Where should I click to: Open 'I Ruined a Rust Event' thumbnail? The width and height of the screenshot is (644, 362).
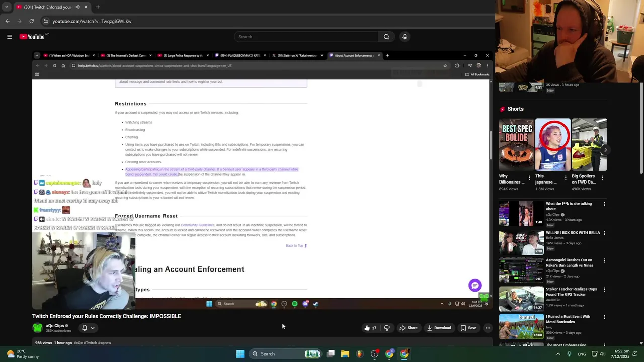(521, 326)
